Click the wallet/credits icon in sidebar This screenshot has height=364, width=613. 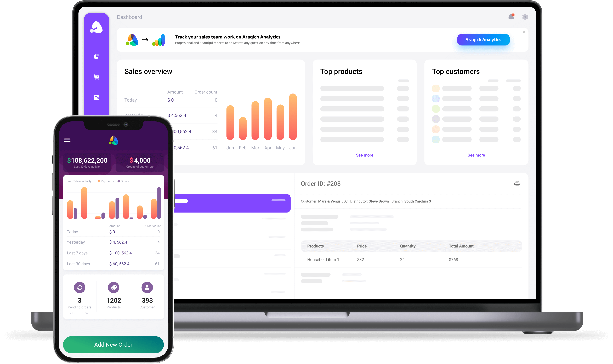97,97
